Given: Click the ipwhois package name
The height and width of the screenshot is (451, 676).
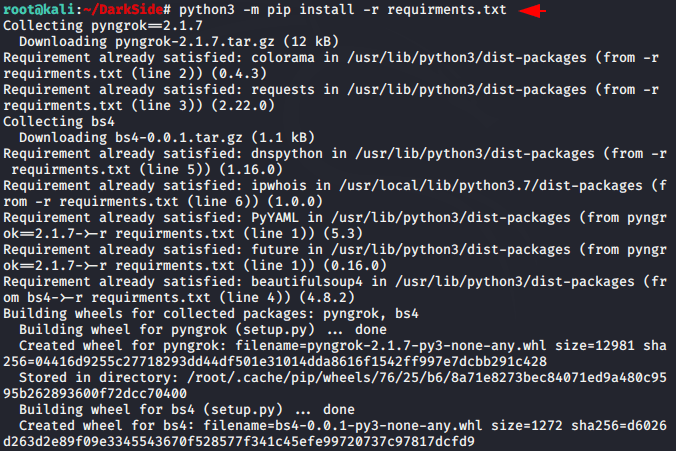Looking at the screenshot, I should (279, 185).
